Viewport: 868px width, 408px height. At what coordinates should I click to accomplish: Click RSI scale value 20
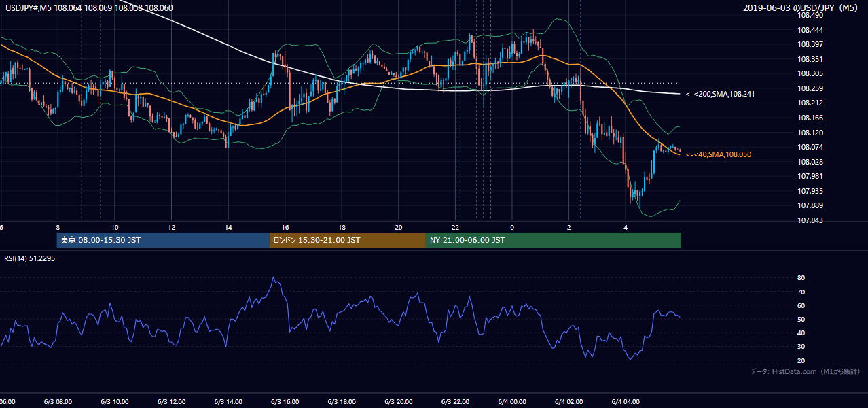point(801,360)
